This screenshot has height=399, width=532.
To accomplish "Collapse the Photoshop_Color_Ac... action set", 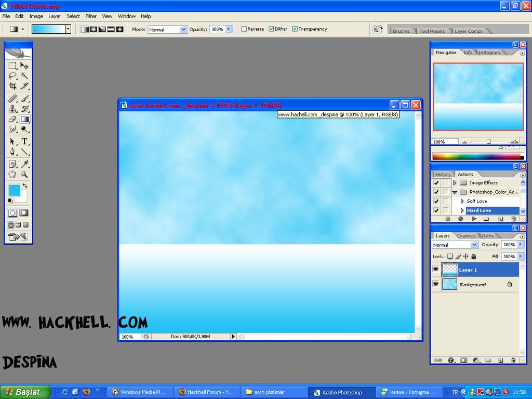I will click(x=455, y=192).
